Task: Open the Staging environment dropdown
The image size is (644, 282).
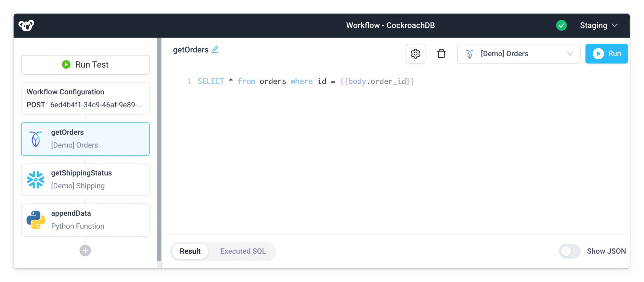Action: coord(599,25)
